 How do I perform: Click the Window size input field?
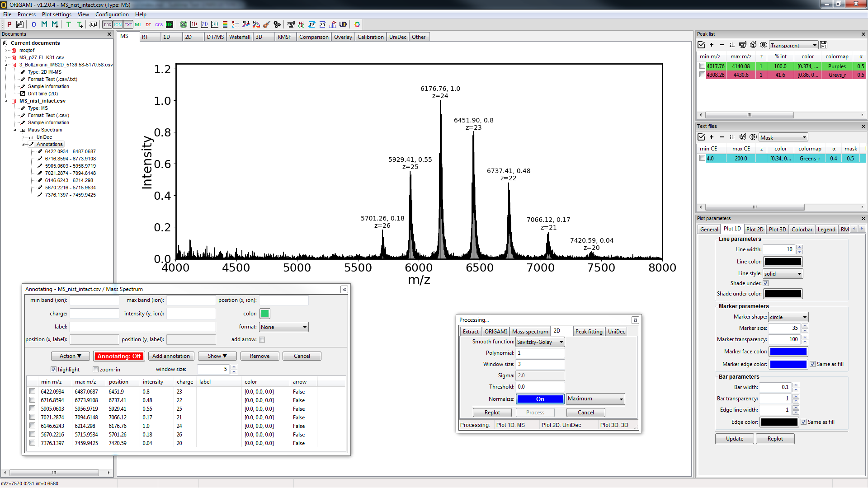(x=540, y=364)
